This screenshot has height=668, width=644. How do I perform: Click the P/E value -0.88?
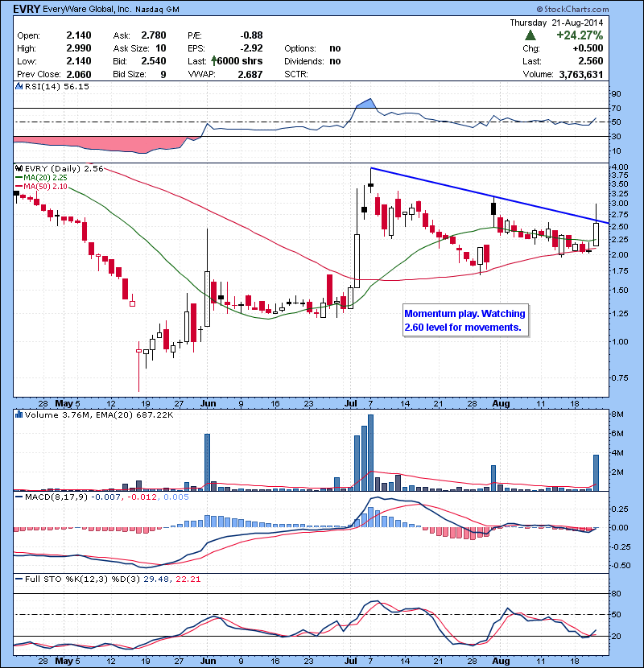[x=251, y=35]
